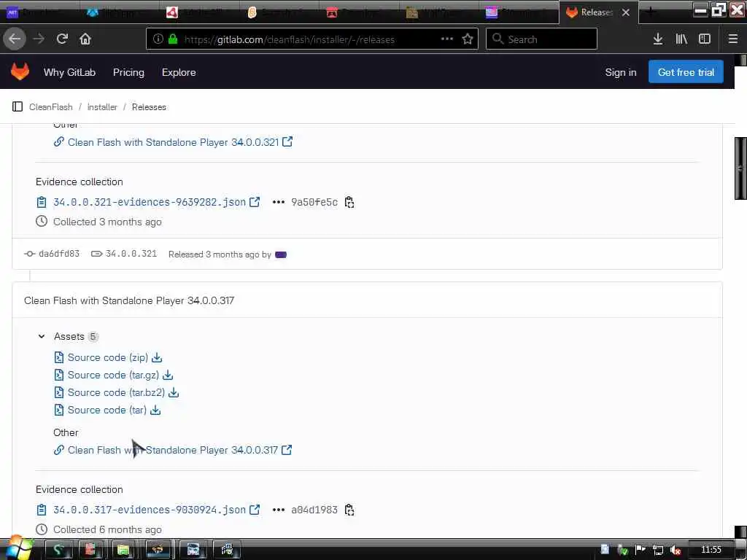Open the Why GitLab menu
The width and height of the screenshot is (747, 560).
[x=69, y=72]
